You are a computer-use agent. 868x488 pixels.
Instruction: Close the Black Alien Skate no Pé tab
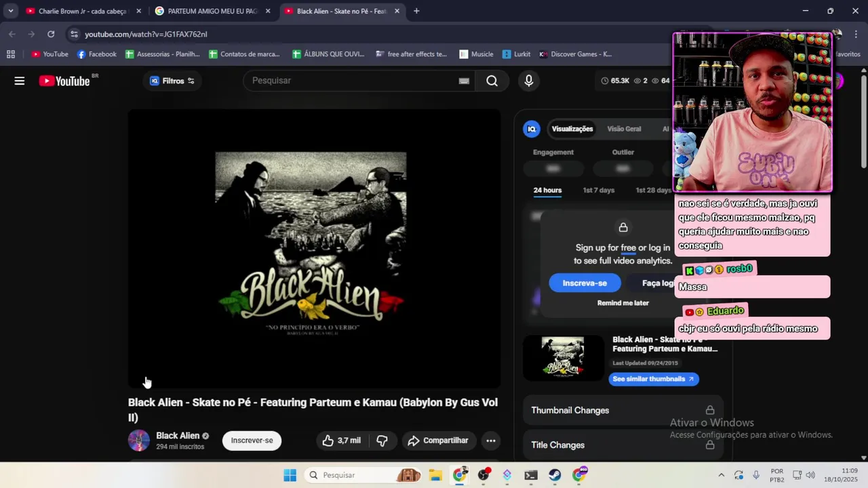click(397, 11)
